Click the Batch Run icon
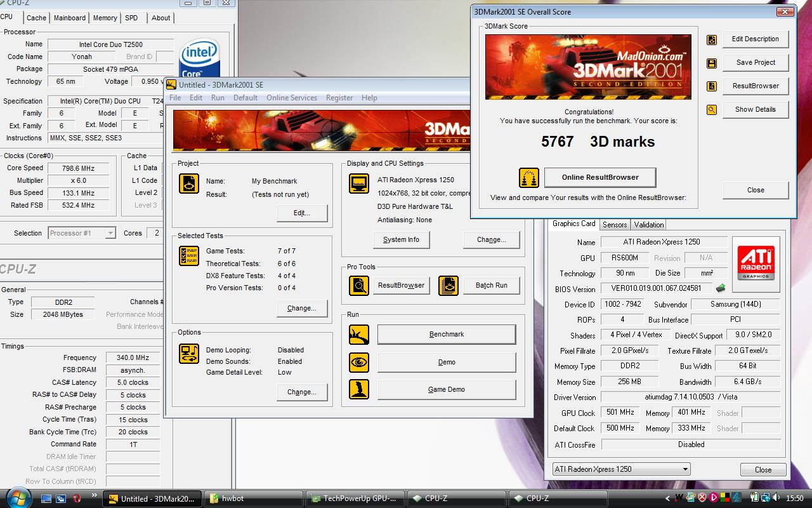This screenshot has height=508, width=812. pos(449,286)
